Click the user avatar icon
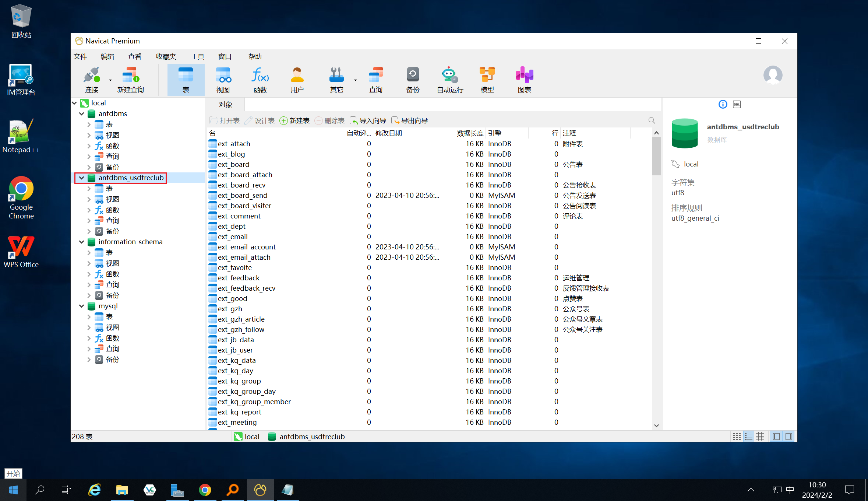 coord(773,75)
